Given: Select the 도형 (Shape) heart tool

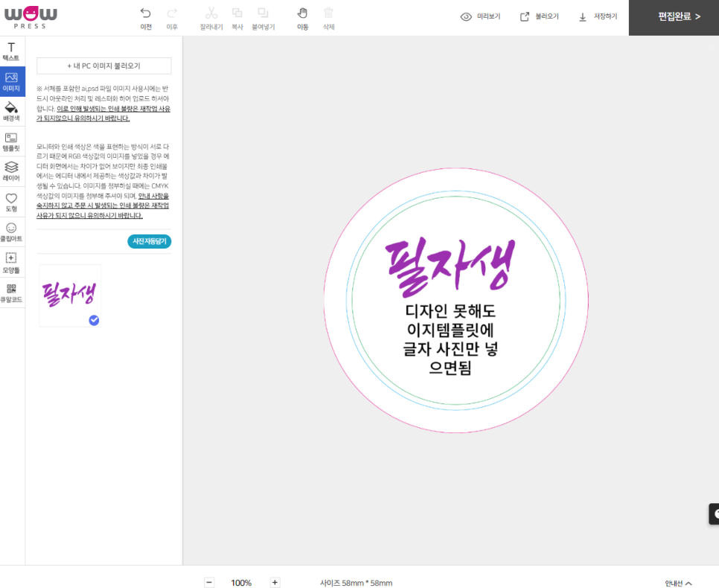Looking at the screenshot, I should (x=11, y=202).
